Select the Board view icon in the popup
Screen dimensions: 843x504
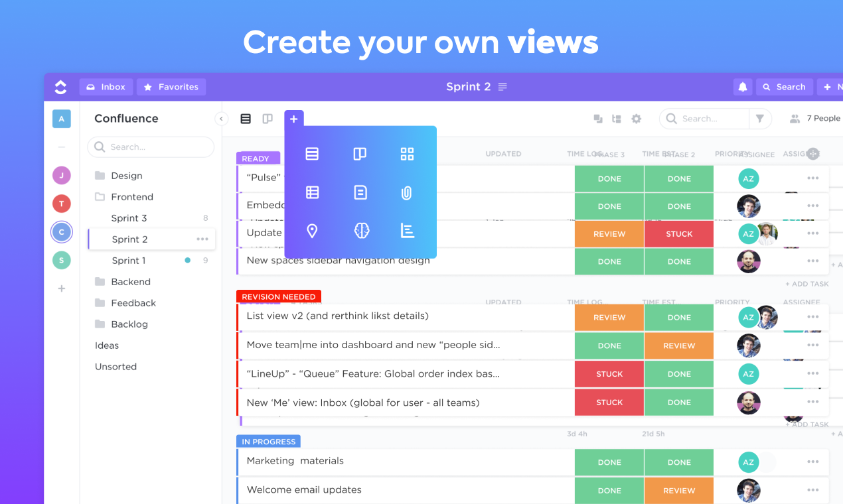coord(360,153)
